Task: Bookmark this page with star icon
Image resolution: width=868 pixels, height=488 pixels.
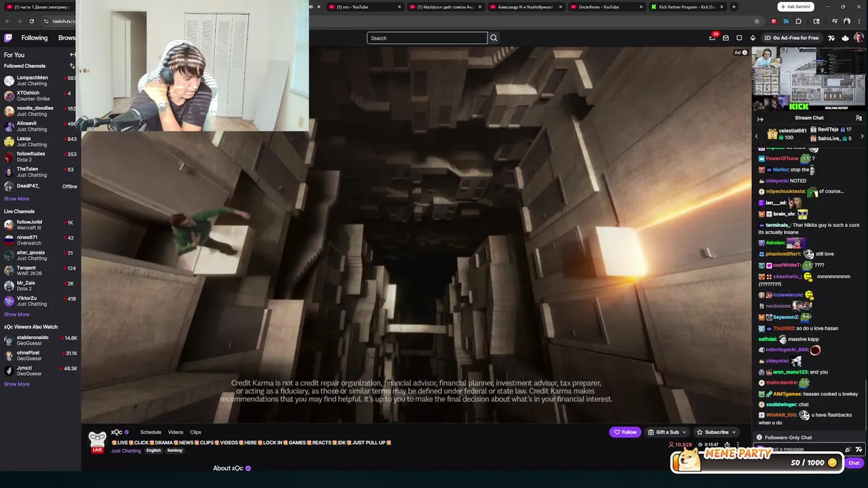Action: [x=757, y=21]
